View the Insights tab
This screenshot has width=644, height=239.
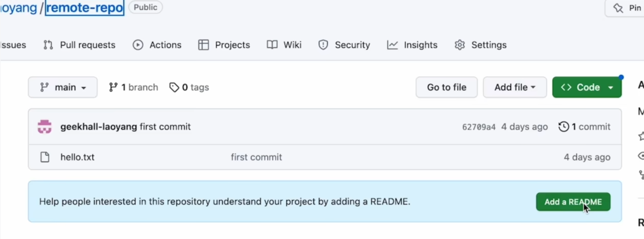click(x=412, y=45)
